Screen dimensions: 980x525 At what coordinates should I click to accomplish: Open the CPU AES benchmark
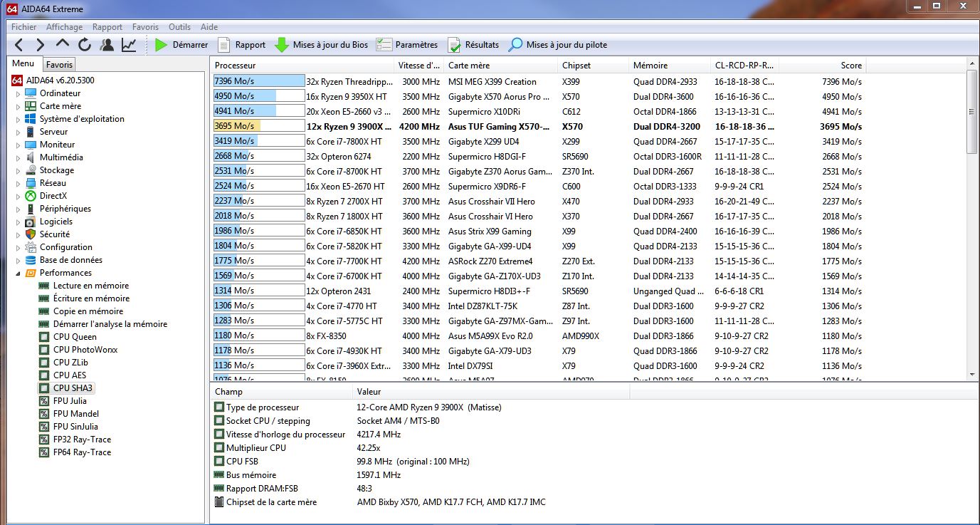click(x=70, y=375)
